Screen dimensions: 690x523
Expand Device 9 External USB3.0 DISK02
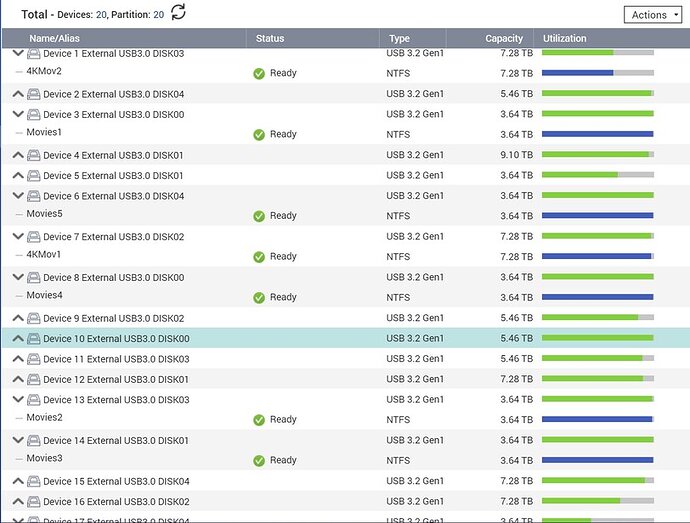tap(18, 318)
